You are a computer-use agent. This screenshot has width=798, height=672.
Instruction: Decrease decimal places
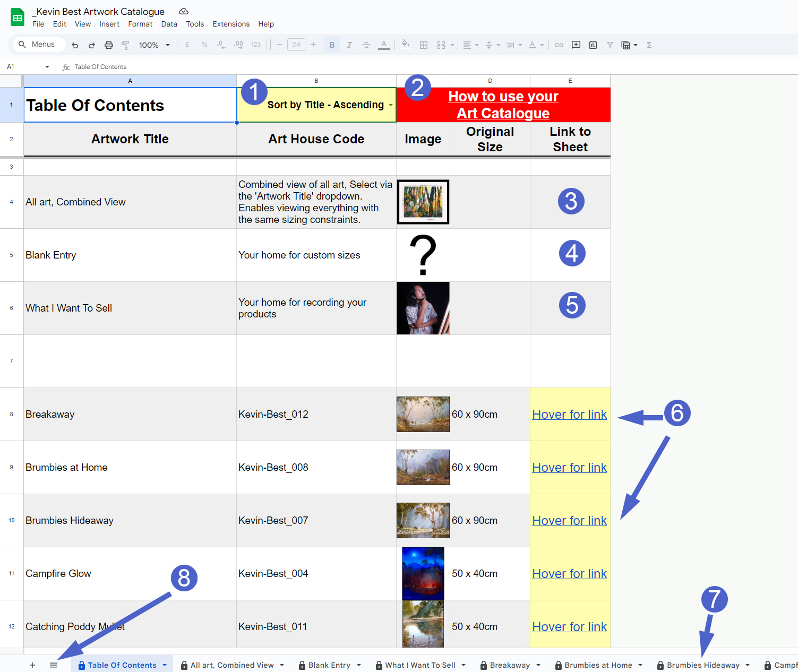(x=221, y=45)
